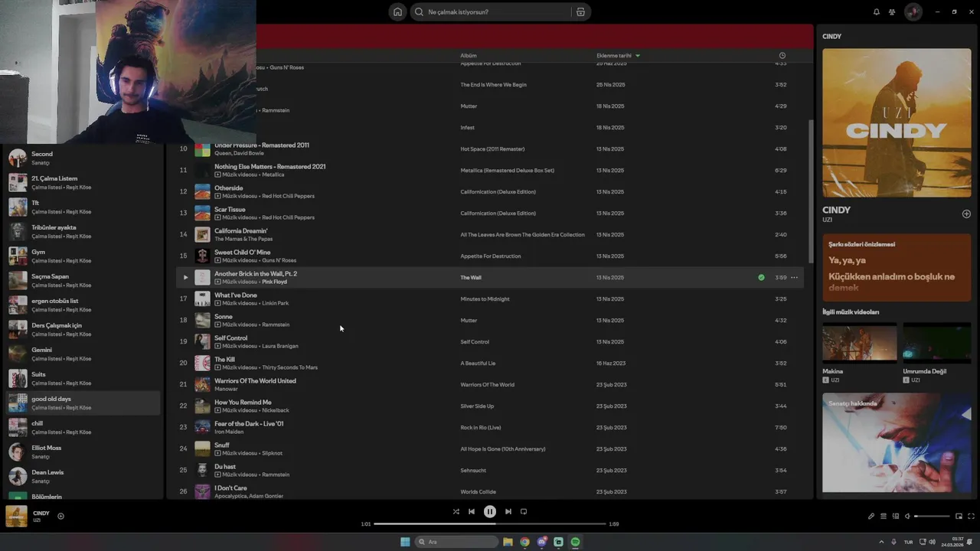Sort by the Albüm column header

(469, 56)
